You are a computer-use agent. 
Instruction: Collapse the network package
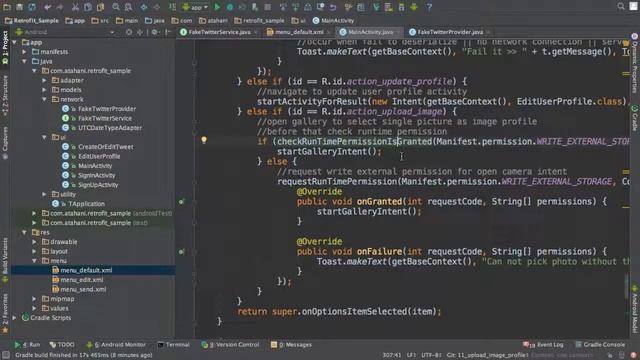pyautogui.click(x=44, y=99)
